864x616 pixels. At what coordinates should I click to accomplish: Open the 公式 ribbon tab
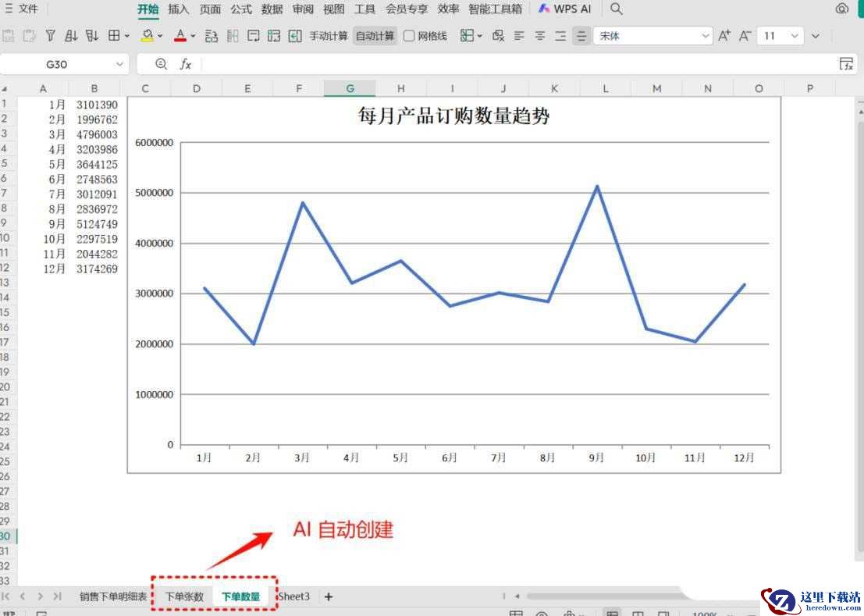pos(241,9)
